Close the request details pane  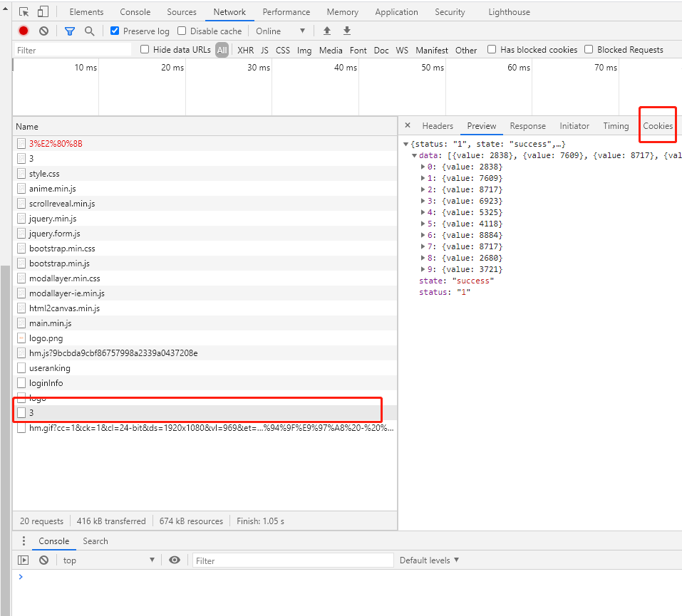(x=408, y=125)
